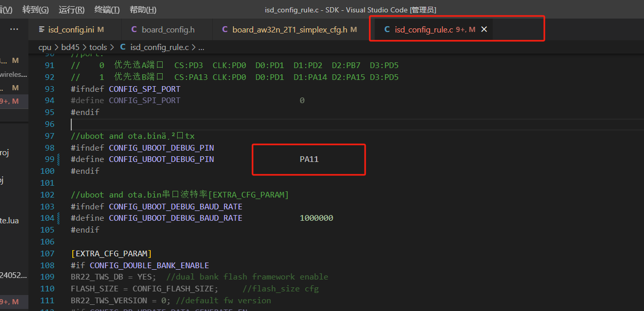644x311 pixels.
Task: Open the isd_config_rule.c breadcrumb file dropdown
Action: 154,47
